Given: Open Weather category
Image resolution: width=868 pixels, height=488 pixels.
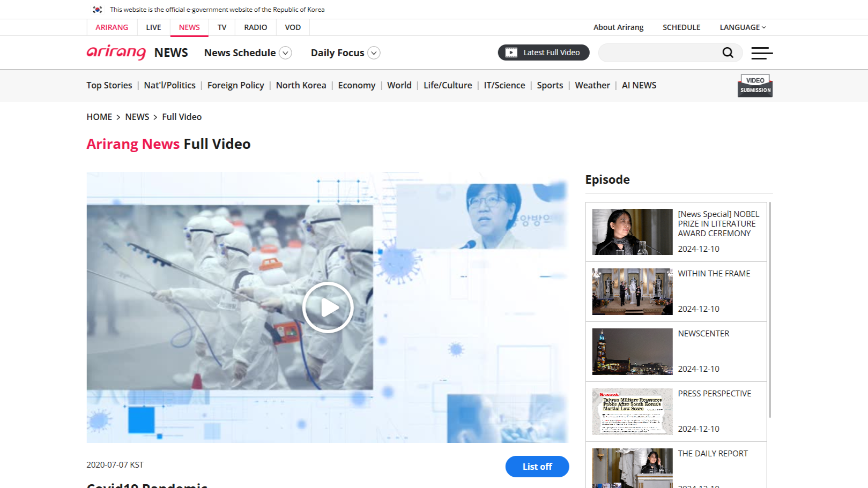Looking at the screenshot, I should (592, 85).
